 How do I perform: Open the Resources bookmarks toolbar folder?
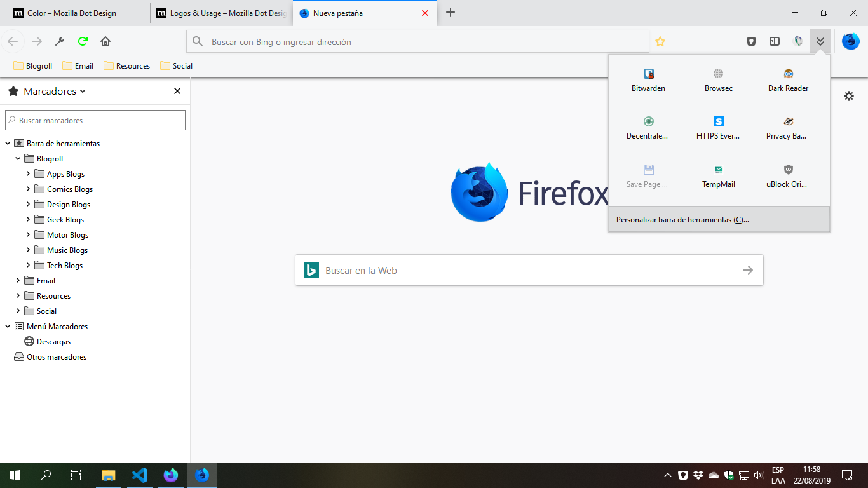[x=127, y=65]
